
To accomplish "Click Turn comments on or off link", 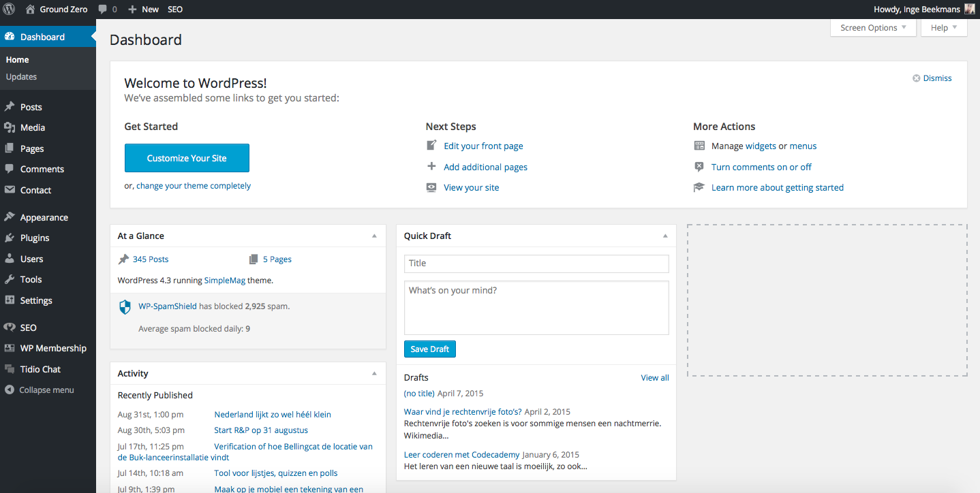I will pyautogui.click(x=761, y=167).
